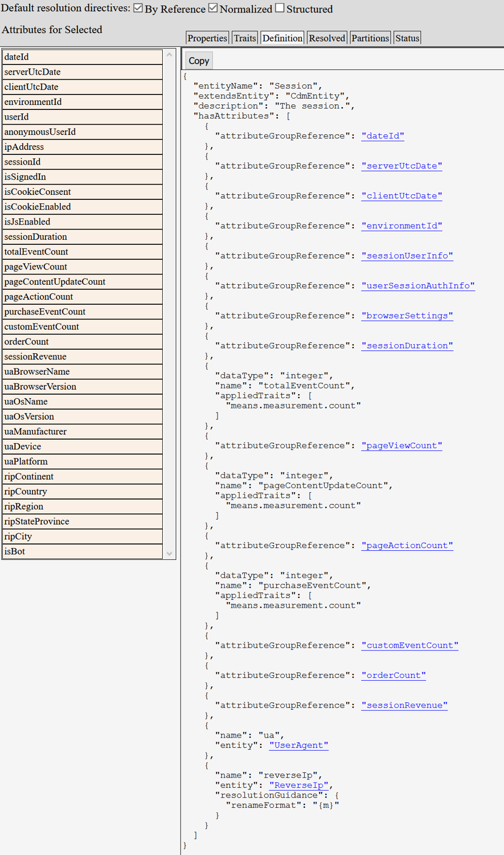Select the uaManufacturer attribute row
The height and width of the screenshot is (855, 504).
click(83, 432)
